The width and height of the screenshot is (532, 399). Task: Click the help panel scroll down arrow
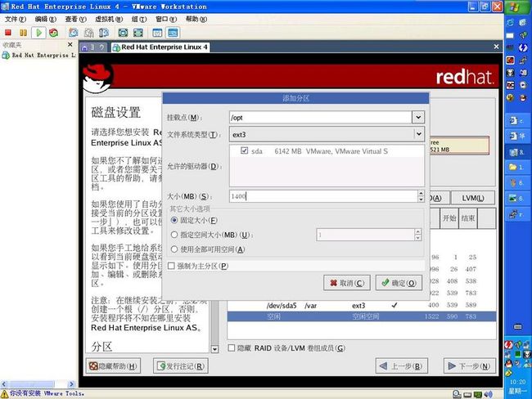214,349
